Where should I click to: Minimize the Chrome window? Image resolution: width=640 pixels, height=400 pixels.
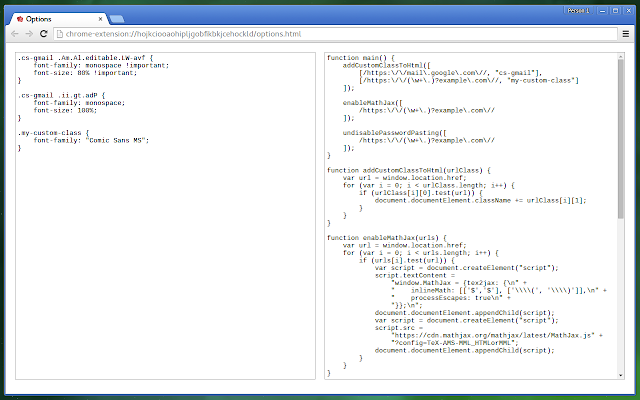point(602,11)
